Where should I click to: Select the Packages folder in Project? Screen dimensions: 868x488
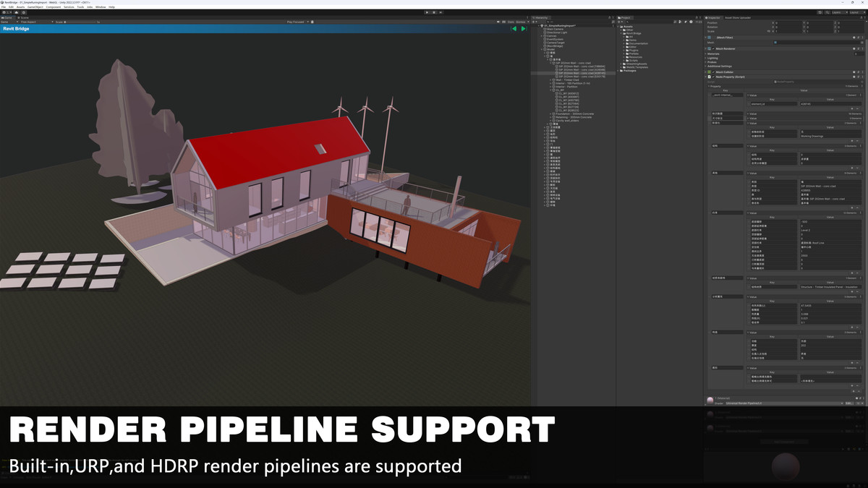point(629,70)
